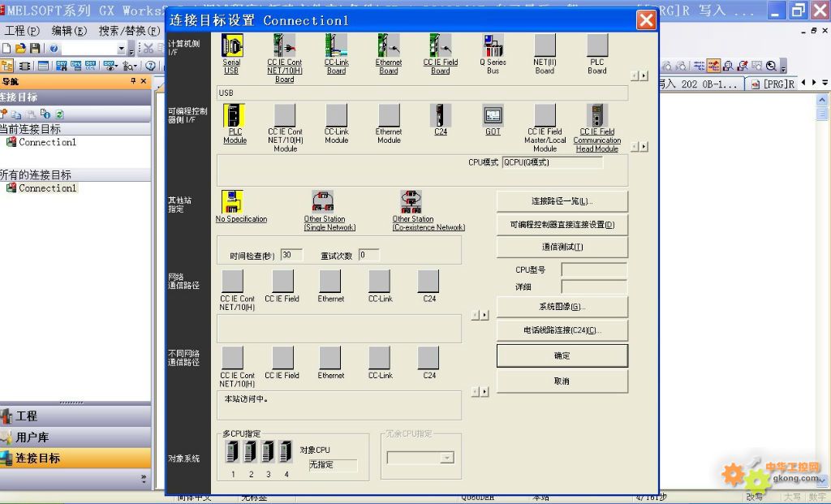Click the CPU模式 field showing QCPU(Q模式)

coord(552,162)
